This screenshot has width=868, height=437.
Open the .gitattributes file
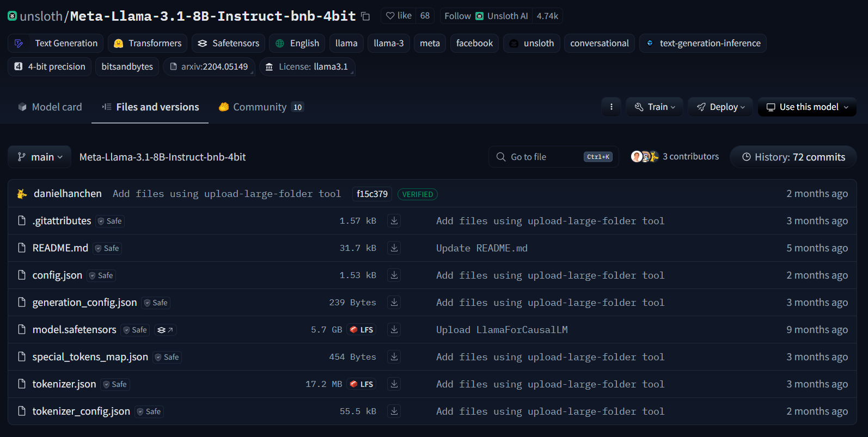[62, 220]
